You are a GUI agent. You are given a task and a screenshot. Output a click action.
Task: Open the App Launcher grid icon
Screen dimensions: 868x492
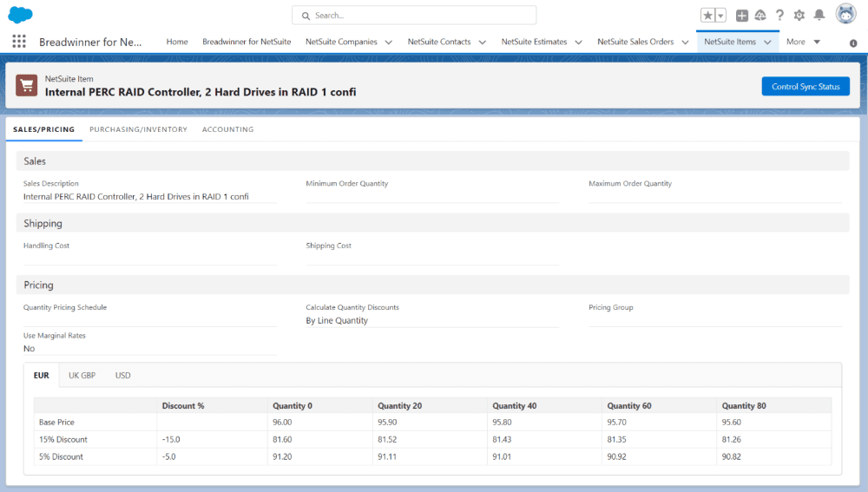[x=19, y=42]
